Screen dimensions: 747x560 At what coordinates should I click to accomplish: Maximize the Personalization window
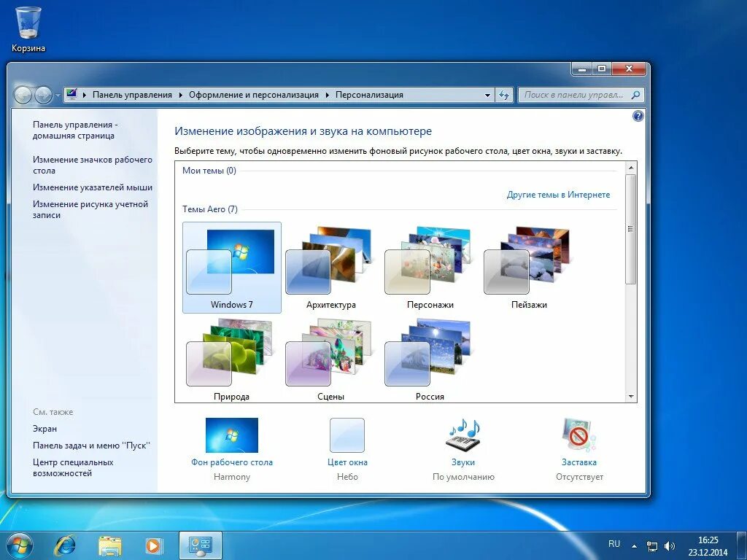[x=602, y=69]
